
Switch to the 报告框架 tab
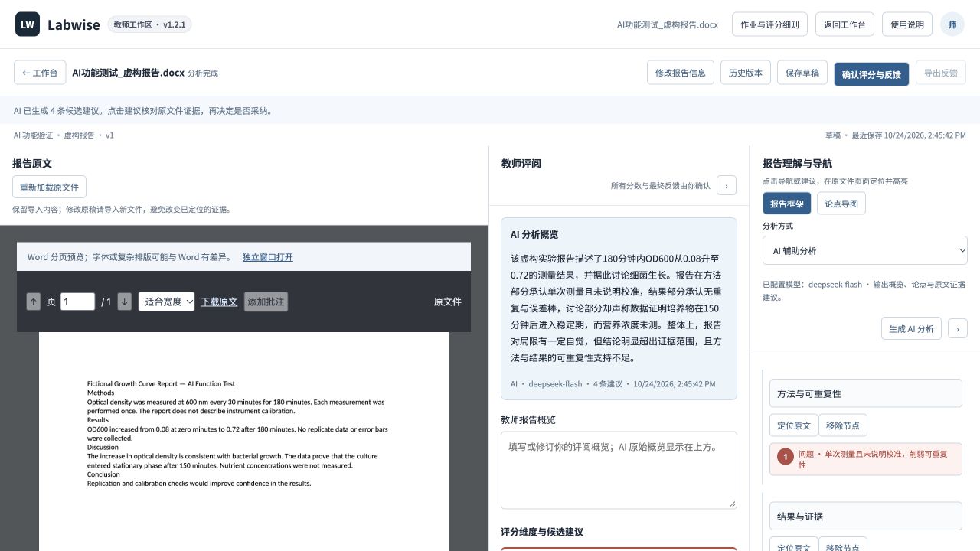(x=787, y=204)
